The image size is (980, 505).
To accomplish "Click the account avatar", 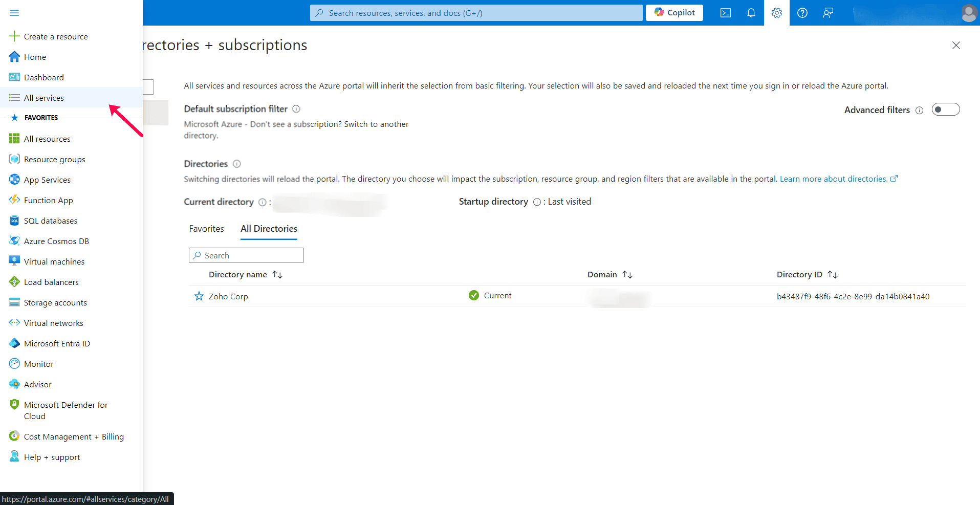I will [x=969, y=13].
